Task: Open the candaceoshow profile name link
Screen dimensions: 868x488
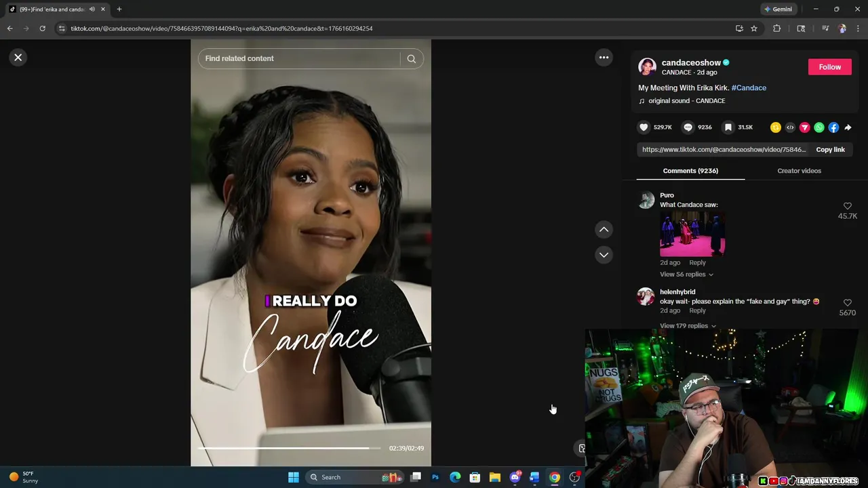Action: (691, 62)
